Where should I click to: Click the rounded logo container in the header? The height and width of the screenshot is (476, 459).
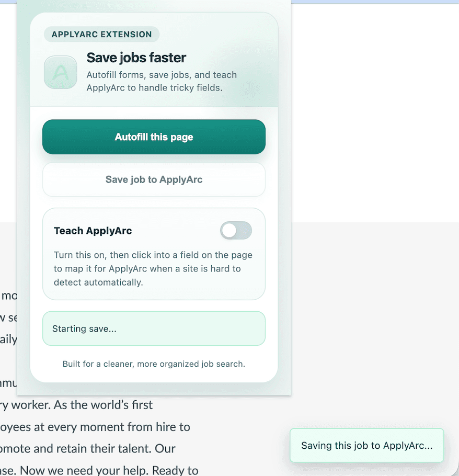[60, 73]
